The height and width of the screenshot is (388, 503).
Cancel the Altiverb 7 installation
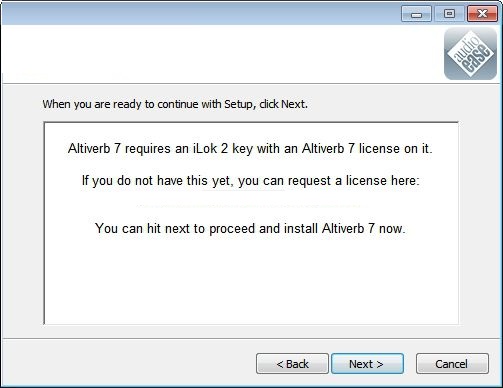[x=452, y=364]
